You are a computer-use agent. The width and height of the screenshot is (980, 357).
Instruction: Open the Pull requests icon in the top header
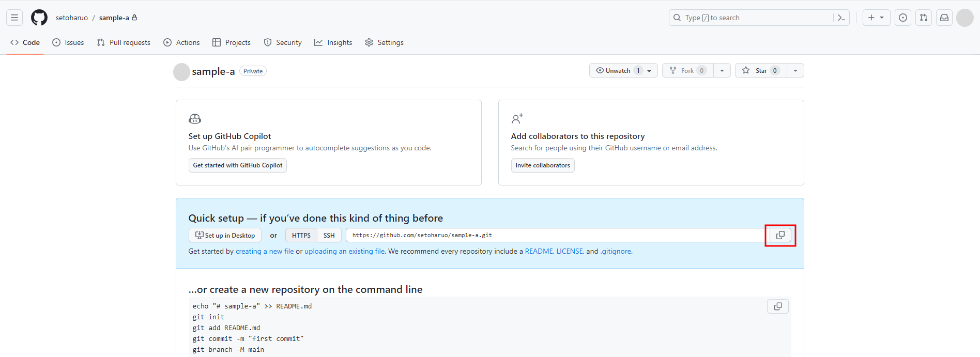[924, 18]
